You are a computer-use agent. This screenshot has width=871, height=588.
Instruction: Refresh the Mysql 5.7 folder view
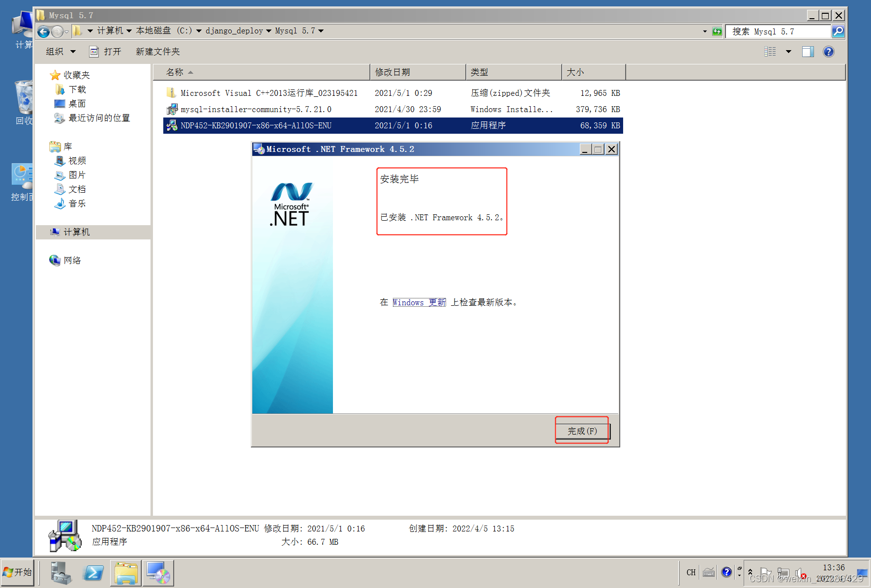coord(717,31)
